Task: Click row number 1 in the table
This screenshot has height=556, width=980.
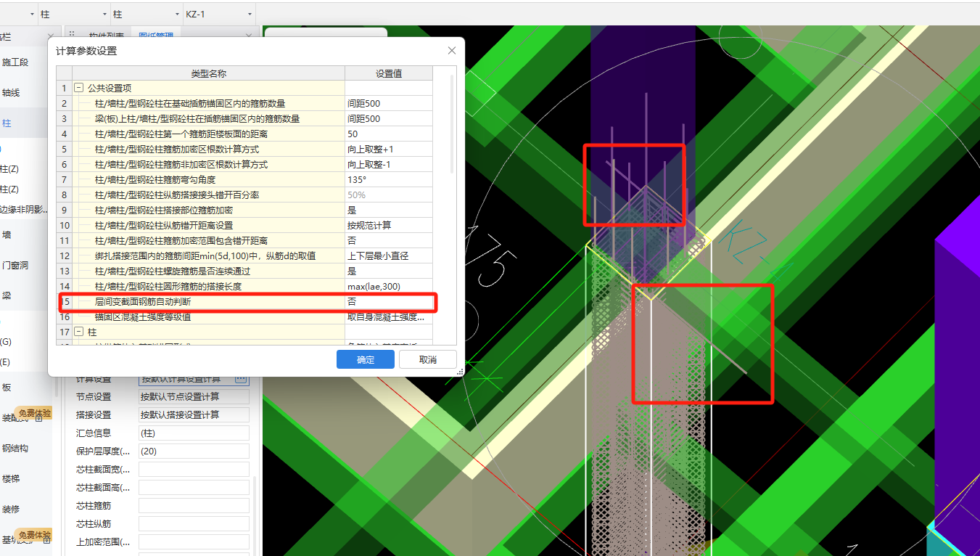Action: click(x=64, y=88)
